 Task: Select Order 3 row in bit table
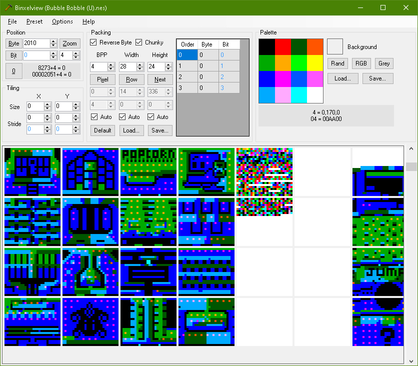[208, 88]
